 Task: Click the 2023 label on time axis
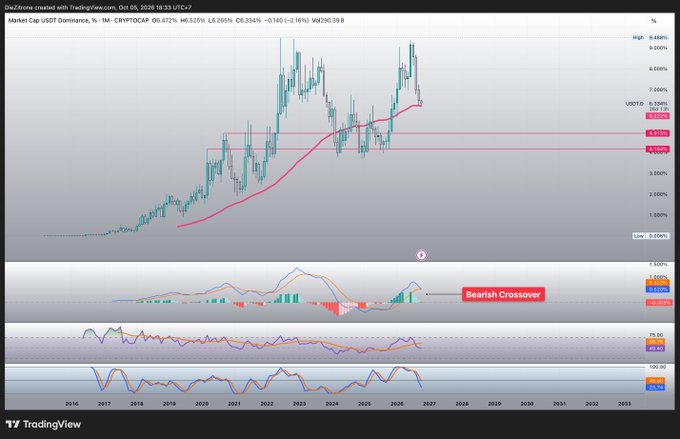pyautogui.click(x=299, y=404)
